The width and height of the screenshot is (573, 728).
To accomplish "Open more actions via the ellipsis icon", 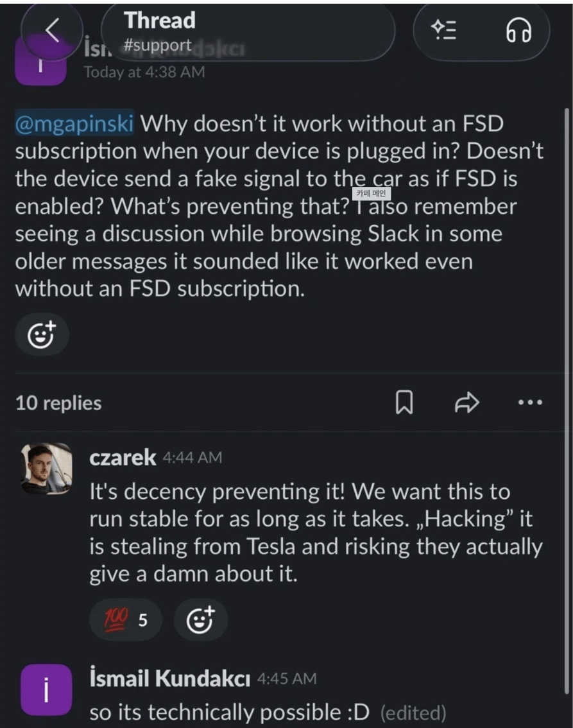I will (529, 403).
